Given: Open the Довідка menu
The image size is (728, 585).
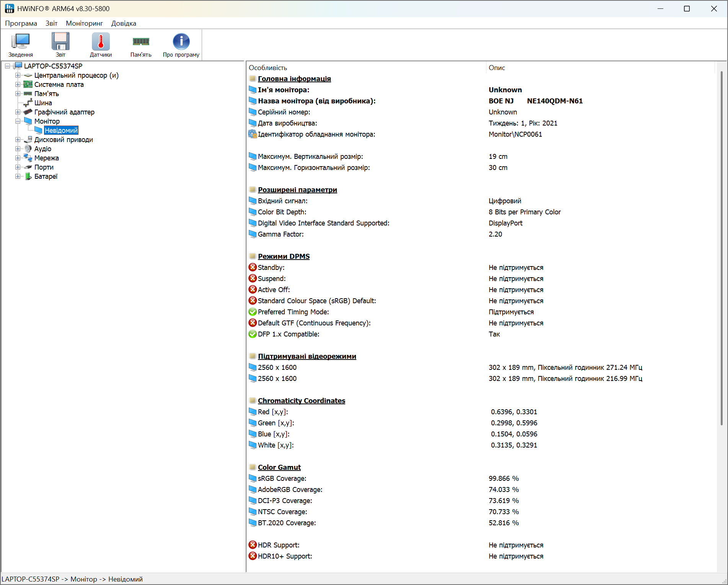Looking at the screenshot, I should (x=124, y=23).
